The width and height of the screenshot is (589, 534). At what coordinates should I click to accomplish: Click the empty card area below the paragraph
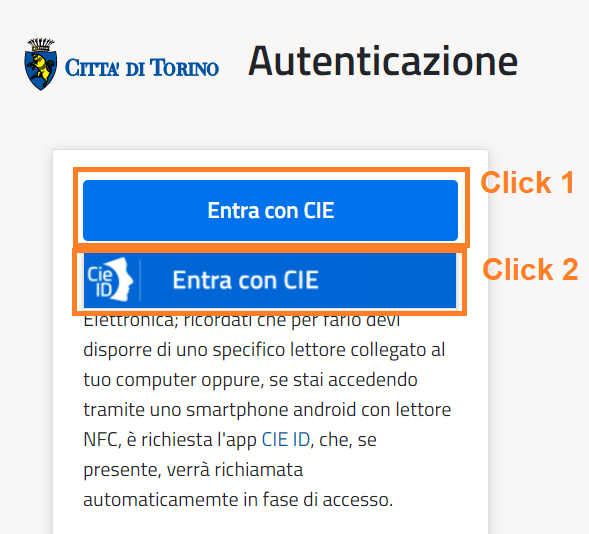(270, 524)
